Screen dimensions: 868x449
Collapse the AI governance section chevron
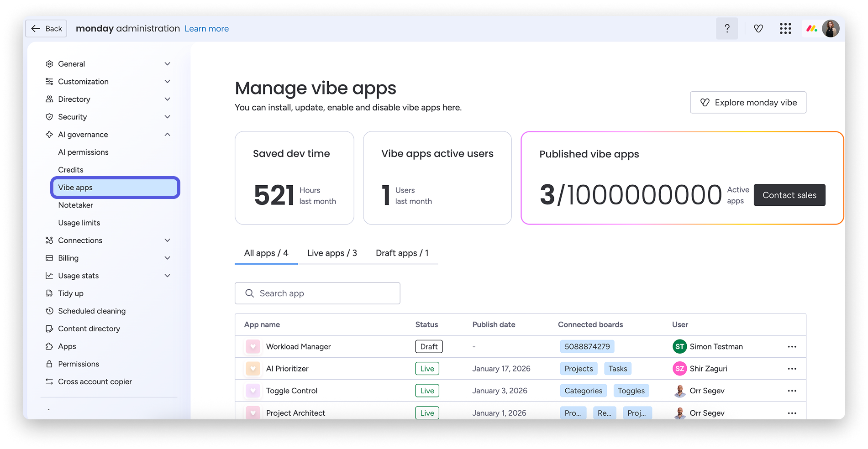point(168,135)
